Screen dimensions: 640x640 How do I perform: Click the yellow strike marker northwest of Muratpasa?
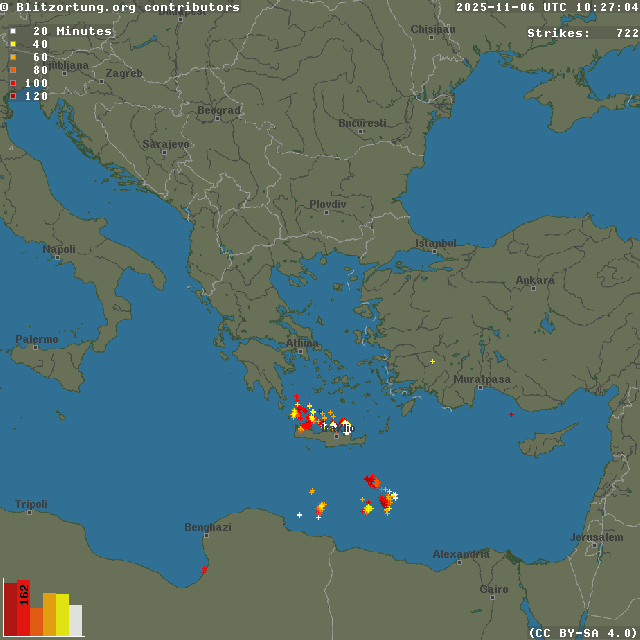point(432,361)
